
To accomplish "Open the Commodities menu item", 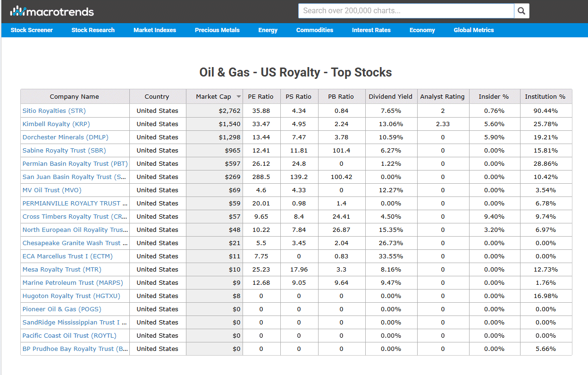I will click(x=315, y=30).
